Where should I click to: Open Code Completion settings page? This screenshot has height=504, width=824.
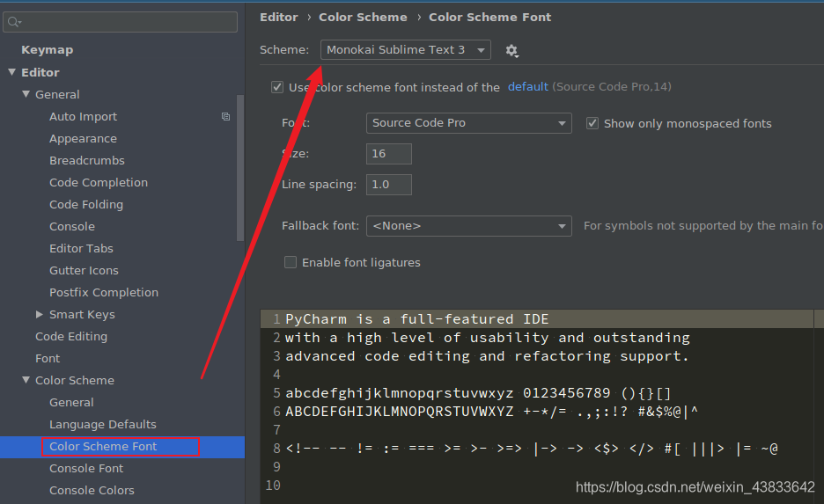[x=99, y=183]
